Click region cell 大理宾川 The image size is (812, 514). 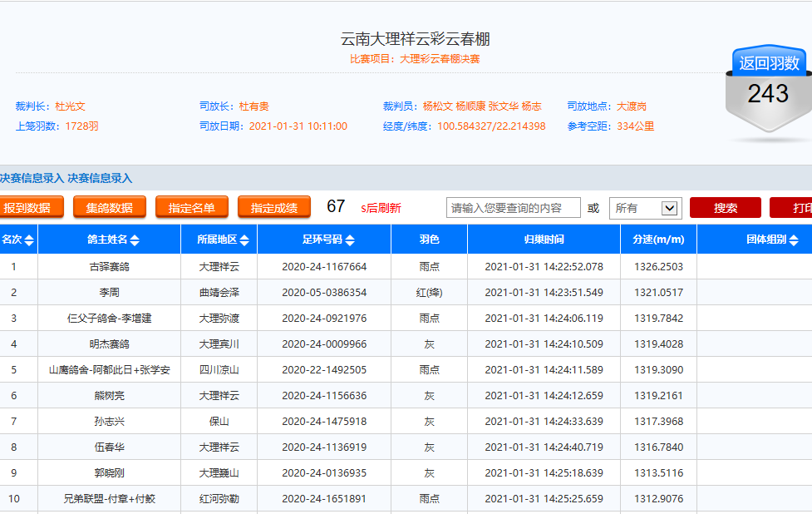pyautogui.click(x=219, y=344)
